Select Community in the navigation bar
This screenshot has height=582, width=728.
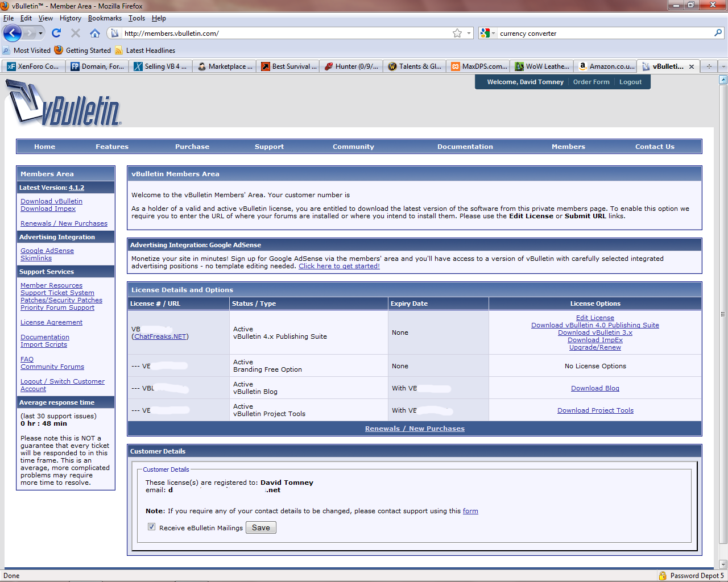pos(353,147)
